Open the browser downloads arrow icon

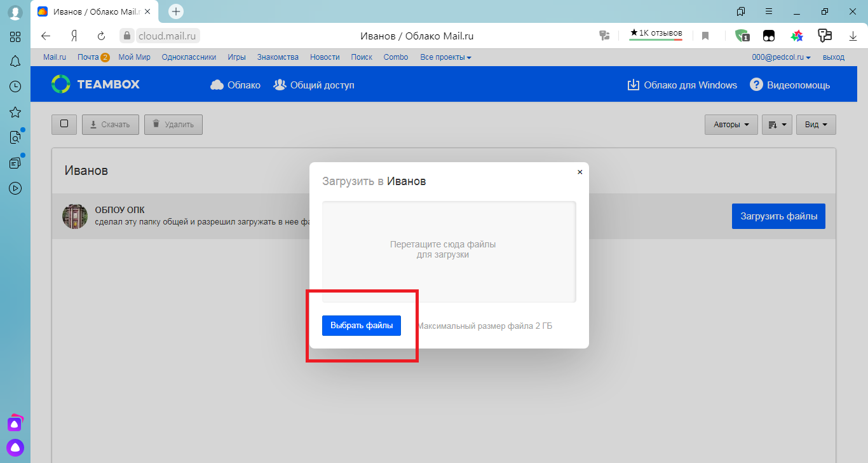853,36
